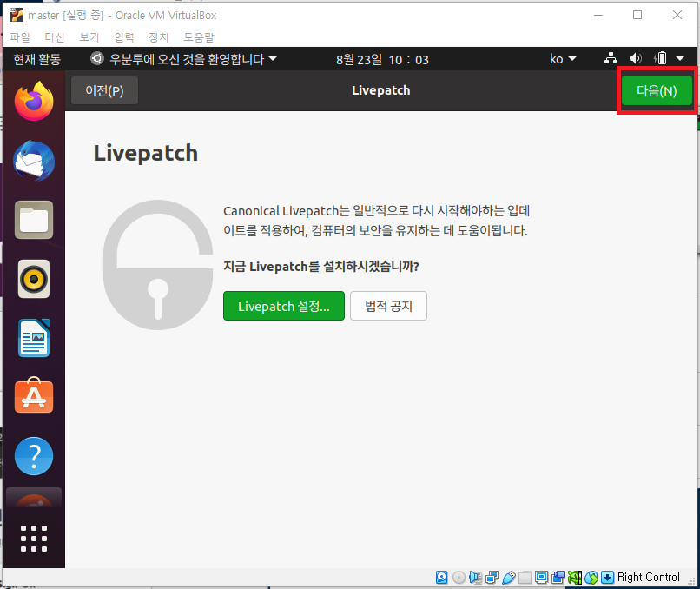
Task: Open the Welcome to Ubuntu app menu
Action: coord(183,59)
